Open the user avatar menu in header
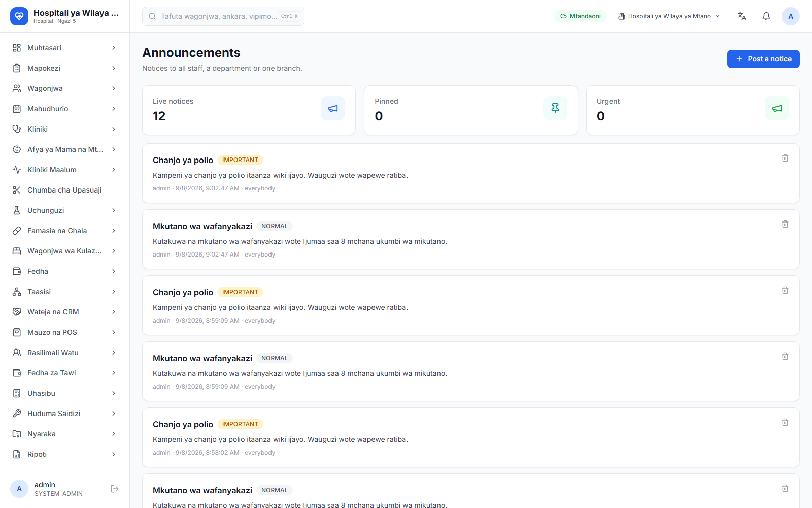Image resolution: width=812 pixels, height=508 pixels. [x=791, y=16]
